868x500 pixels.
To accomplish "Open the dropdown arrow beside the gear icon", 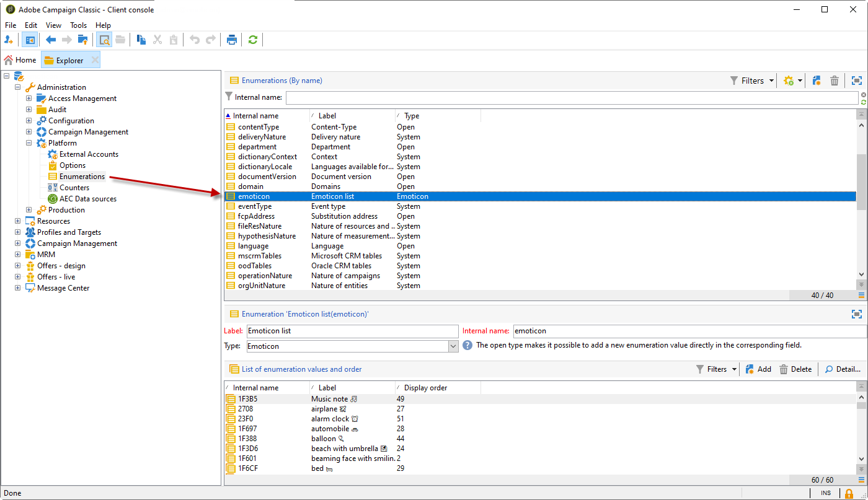I will (800, 81).
